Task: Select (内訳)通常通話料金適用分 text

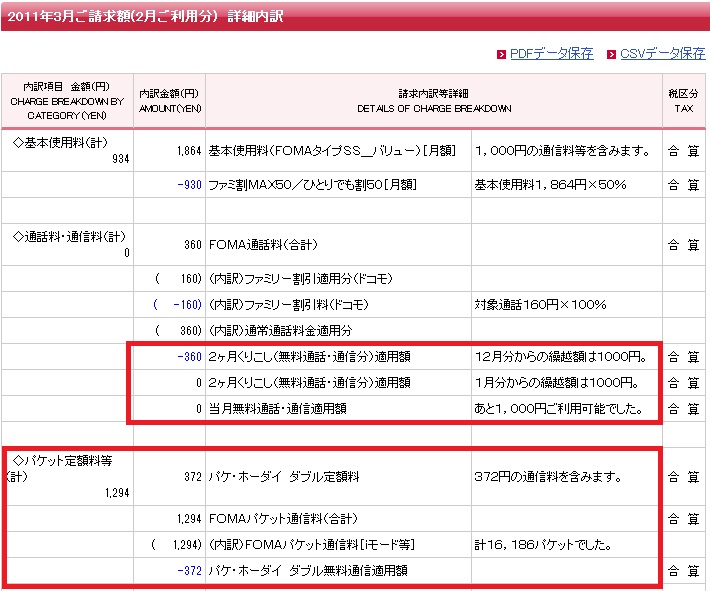Action: pos(280,331)
